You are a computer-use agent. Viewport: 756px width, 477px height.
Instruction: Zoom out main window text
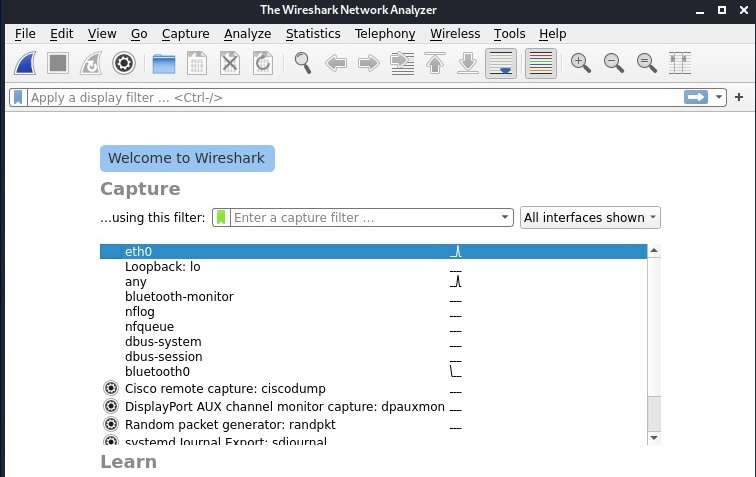[x=614, y=63]
